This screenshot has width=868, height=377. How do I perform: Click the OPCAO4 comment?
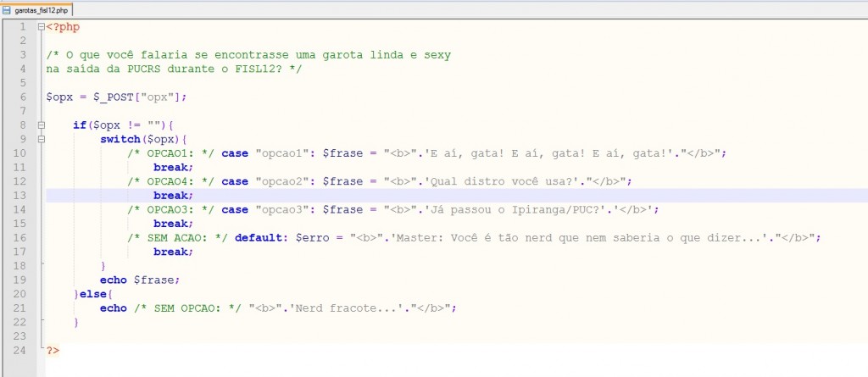point(171,181)
